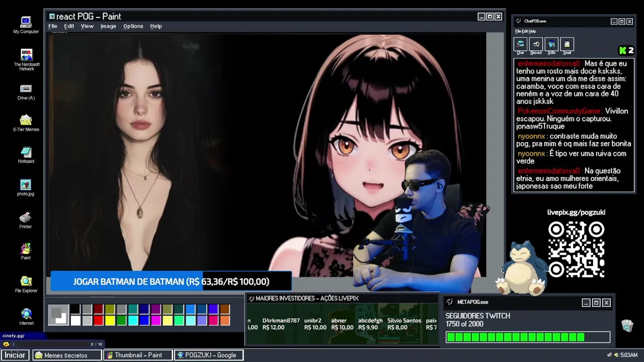644x362 pixels.
Task: Click the cinefy.gg/ label bottom left
Action: pyautogui.click(x=14, y=336)
